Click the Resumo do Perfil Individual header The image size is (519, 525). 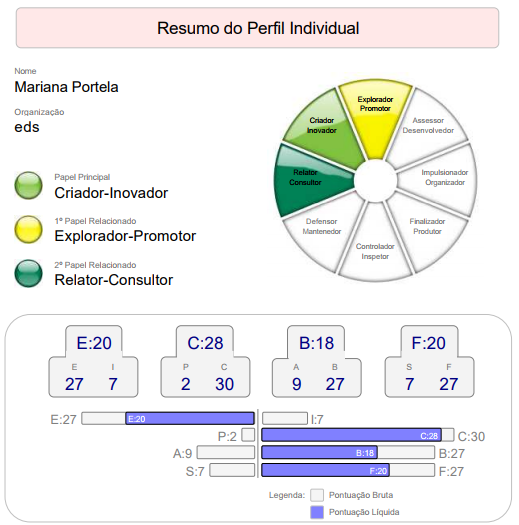point(257,28)
